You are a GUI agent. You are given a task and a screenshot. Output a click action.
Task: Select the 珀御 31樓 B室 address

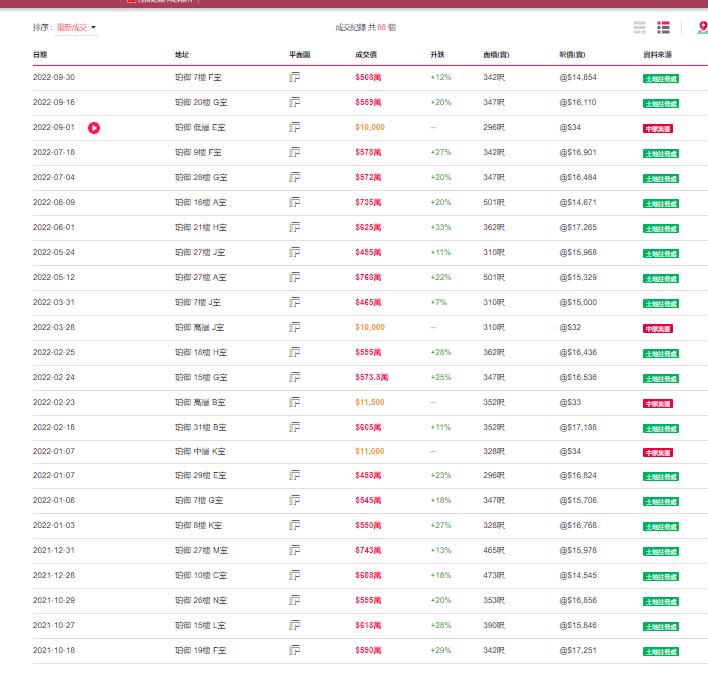pyautogui.click(x=200, y=426)
